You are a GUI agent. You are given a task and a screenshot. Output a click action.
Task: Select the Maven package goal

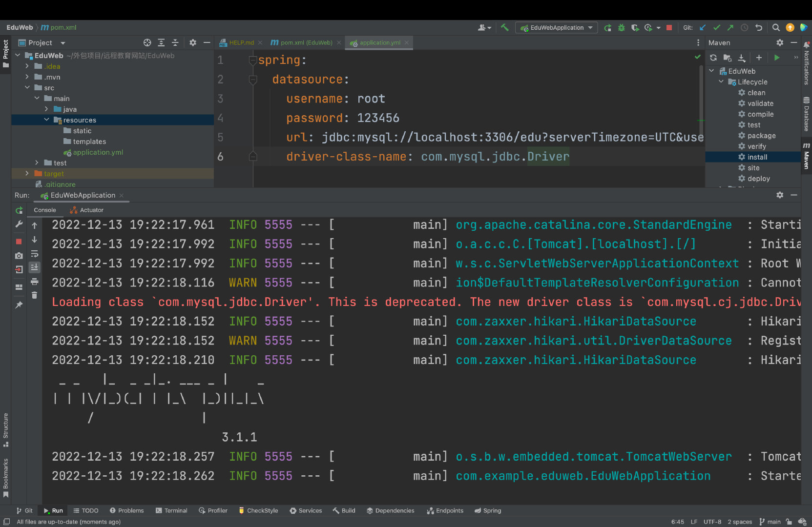[761, 136]
